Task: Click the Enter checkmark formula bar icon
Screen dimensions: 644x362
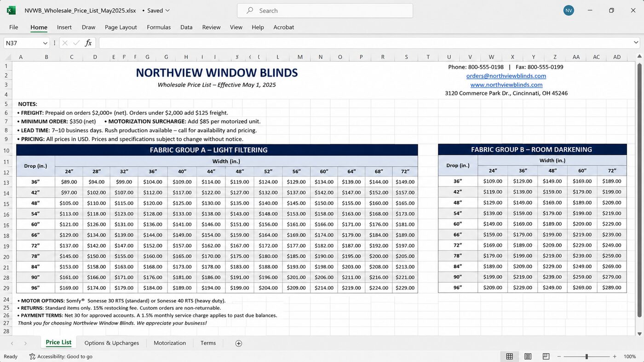Action: point(76,43)
